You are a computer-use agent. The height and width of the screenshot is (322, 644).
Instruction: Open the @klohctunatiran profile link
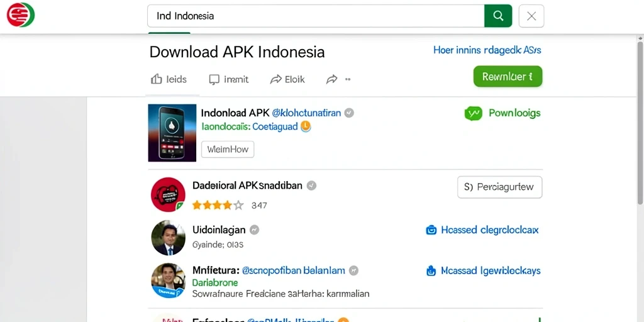[x=306, y=113]
